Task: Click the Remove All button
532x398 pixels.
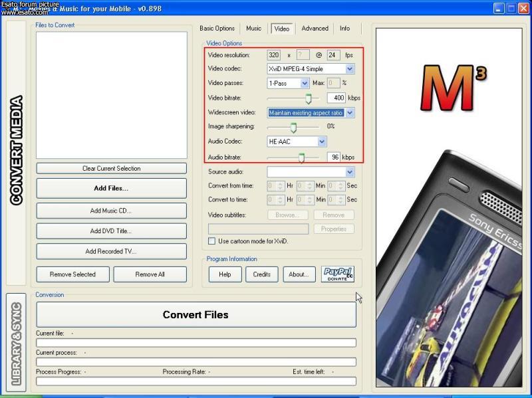Action: click(x=150, y=274)
